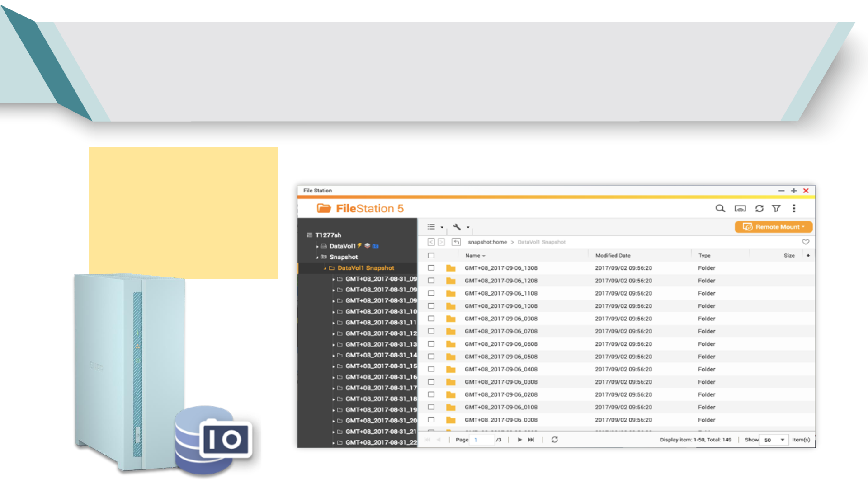Sort by the Modified Date column header
Image resolution: width=868 pixels, height=488 pixels.
click(x=613, y=256)
